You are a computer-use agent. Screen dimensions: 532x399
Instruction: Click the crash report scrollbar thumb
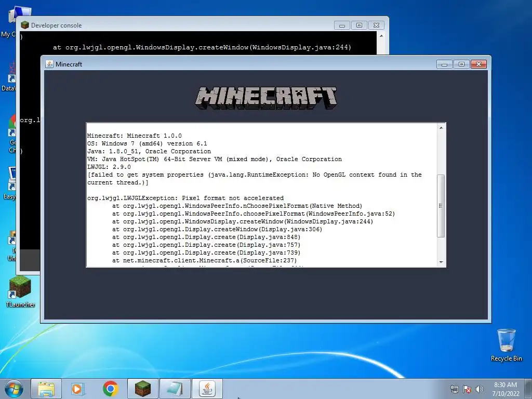441,206
